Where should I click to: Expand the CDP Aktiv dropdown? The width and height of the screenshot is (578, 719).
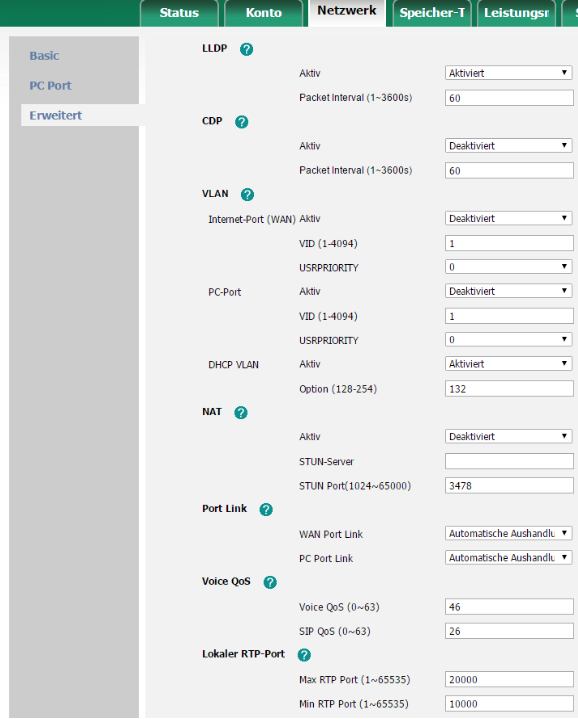(x=508, y=146)
